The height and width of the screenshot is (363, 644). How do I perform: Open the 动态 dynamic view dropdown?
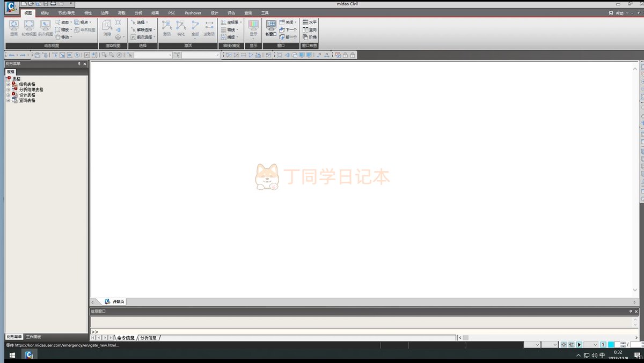63,23
